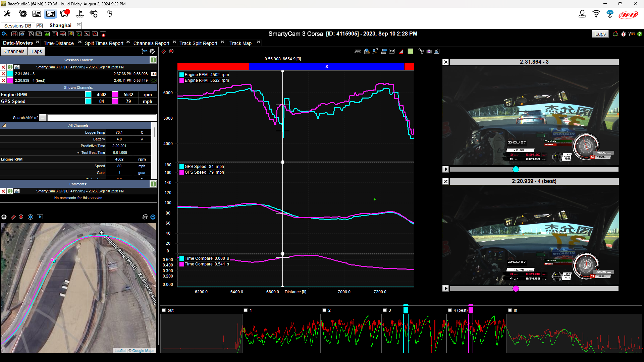The image size is (644, 362).
Task: Add a session using the green plus button
Action: [153, 60]
